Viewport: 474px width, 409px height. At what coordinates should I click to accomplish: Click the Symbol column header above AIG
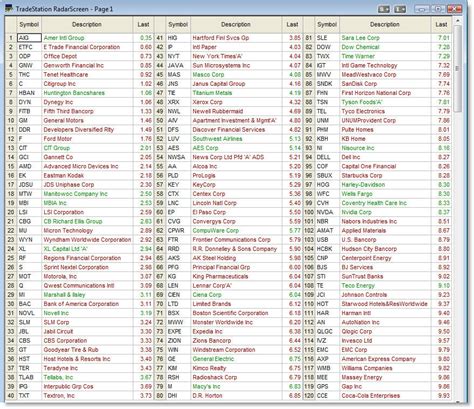tap(29, 24)
